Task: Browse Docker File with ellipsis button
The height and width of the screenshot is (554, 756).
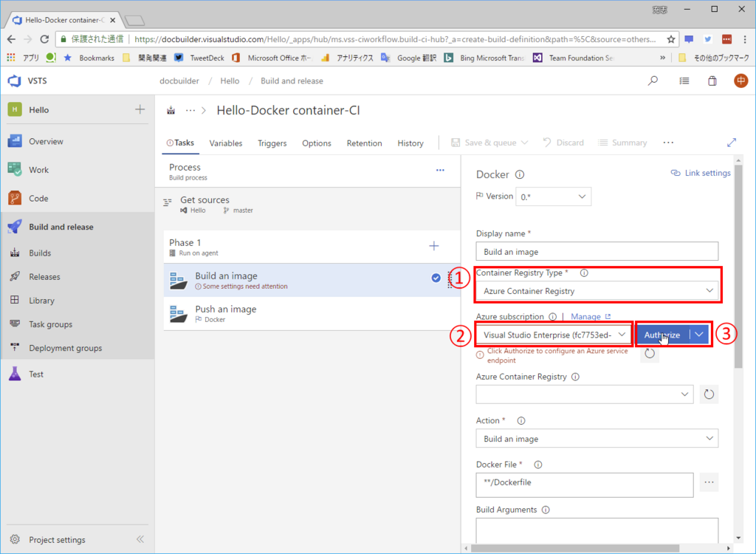Action: pos(709,482)
